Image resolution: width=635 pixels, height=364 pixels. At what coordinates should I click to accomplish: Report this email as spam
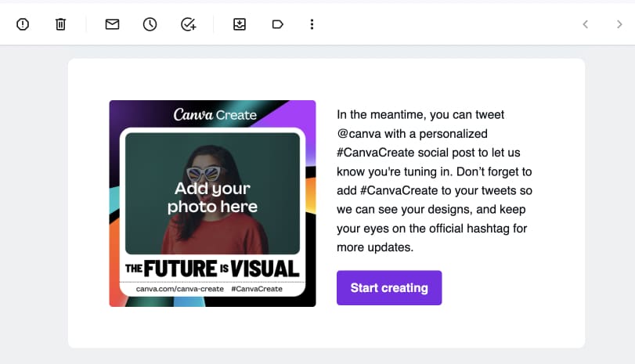click(23, 24)
